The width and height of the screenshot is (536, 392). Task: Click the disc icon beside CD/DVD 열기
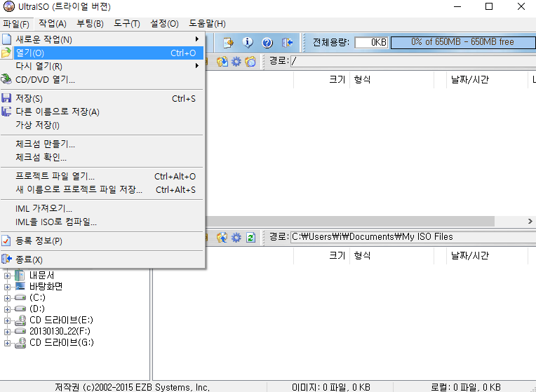point(6,80)
